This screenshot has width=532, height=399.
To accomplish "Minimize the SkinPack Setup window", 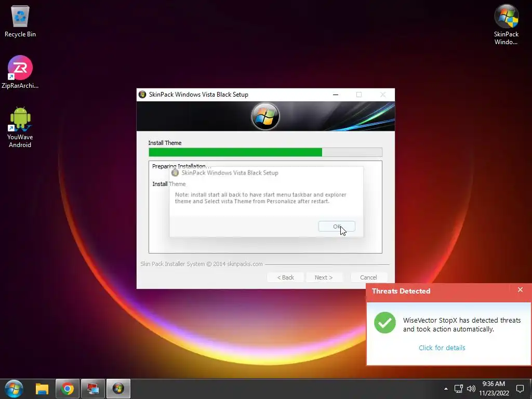I will [x=336, y=95].
